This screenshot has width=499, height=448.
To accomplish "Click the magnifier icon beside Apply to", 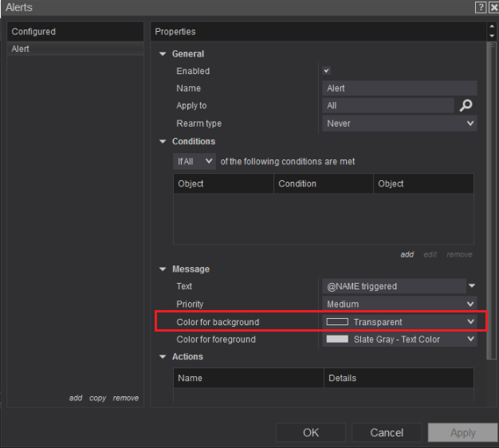I will 467,105.
